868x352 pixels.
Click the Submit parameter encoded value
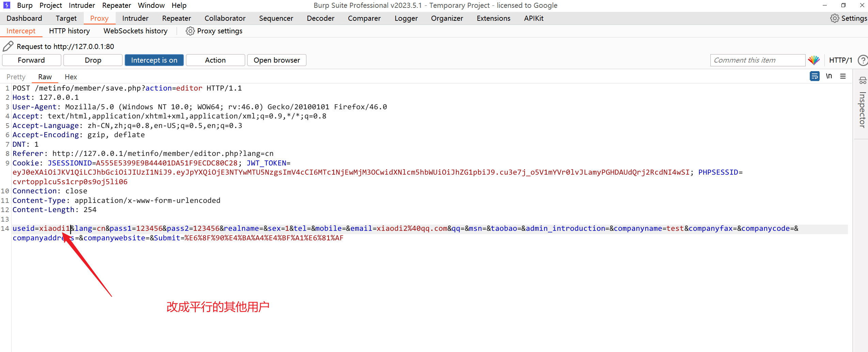click(264, 238)
